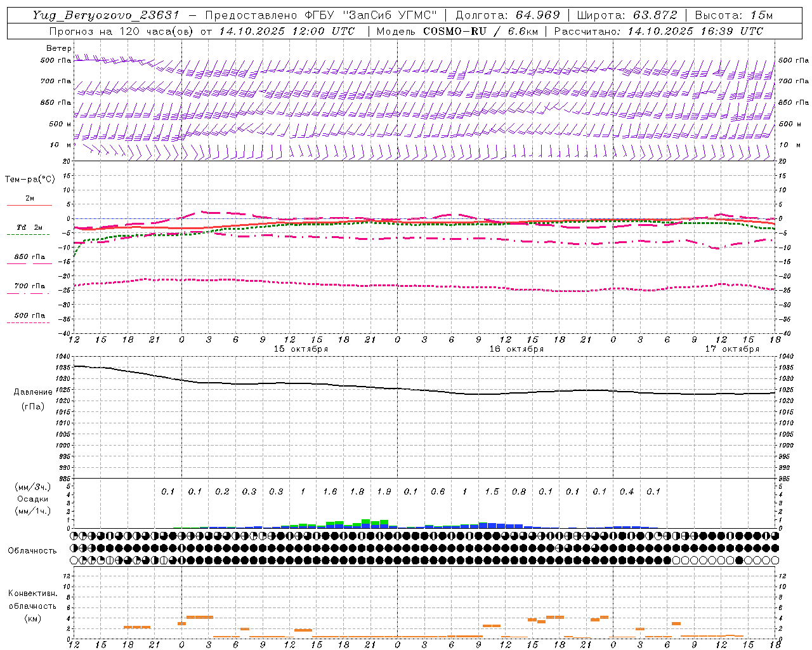Click the solid line sample under '2м' legend

click(29, 205)
